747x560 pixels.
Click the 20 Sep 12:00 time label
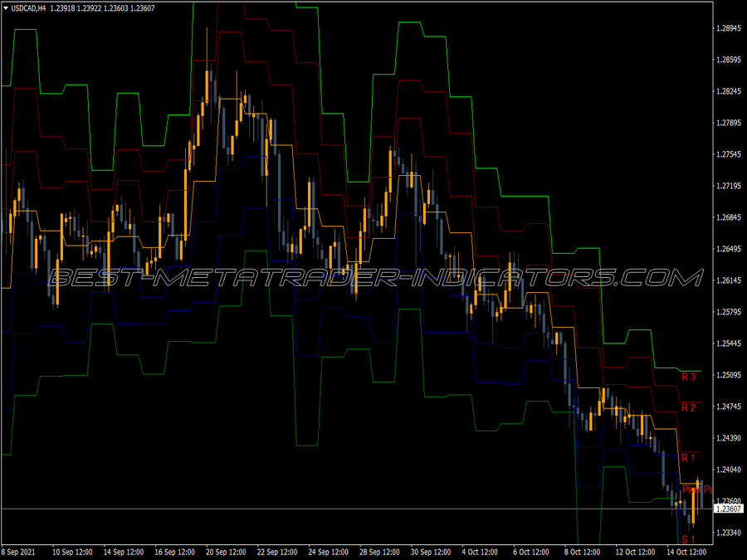[226, 552]
